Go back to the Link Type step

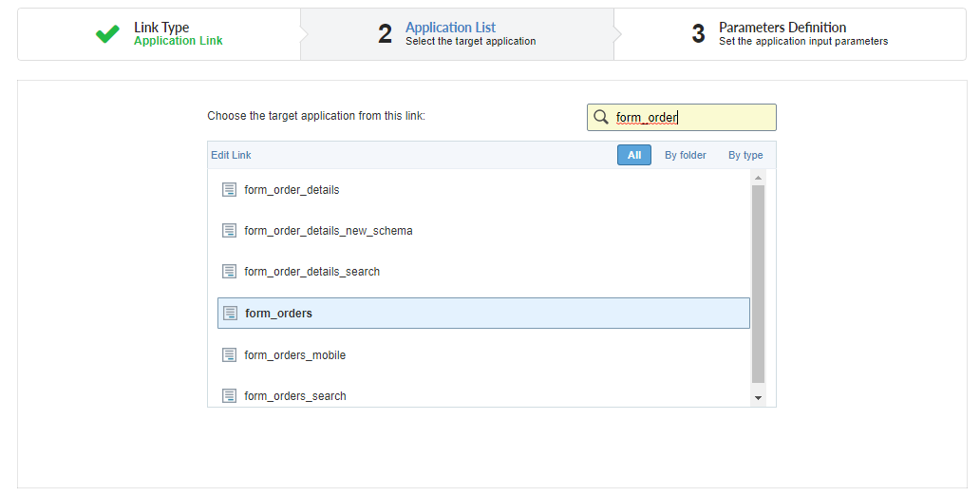tap(161, 34)
